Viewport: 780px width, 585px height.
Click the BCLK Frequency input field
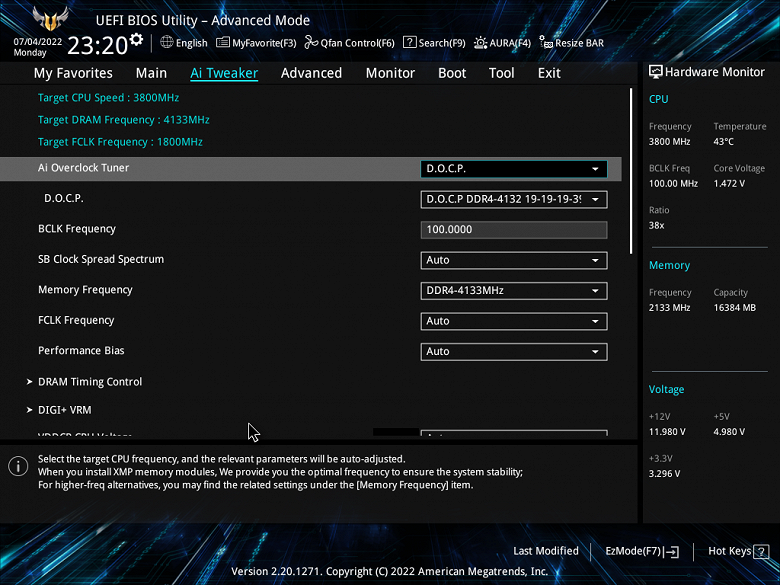513,230
